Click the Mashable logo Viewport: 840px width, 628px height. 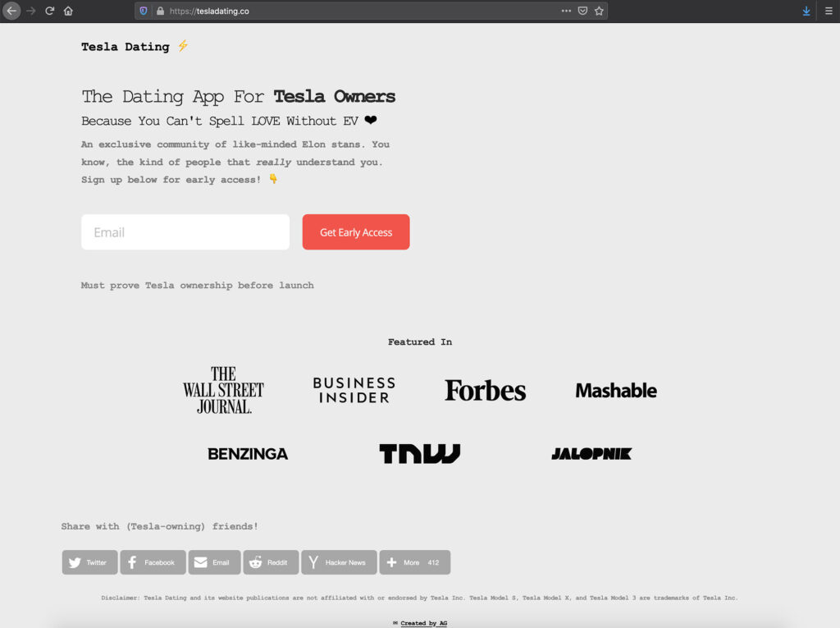click(x=616, y=391)
